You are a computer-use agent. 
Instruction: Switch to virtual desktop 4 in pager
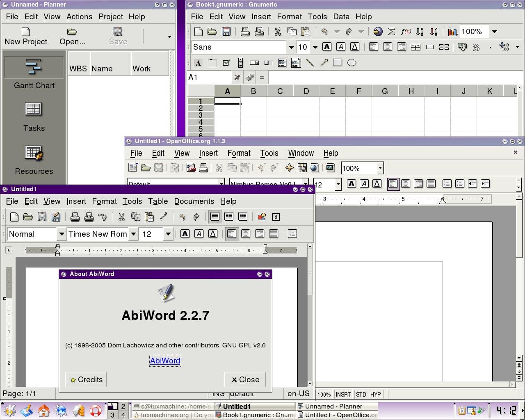[123, 415]
